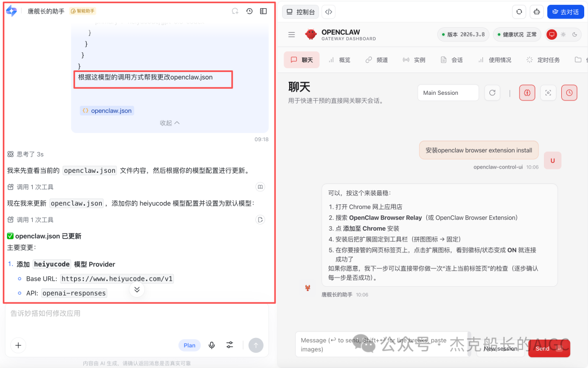Click the OpenClaw red mascot logo
Image resolution: width=588 pixels, height=368 pixels.
311,34
